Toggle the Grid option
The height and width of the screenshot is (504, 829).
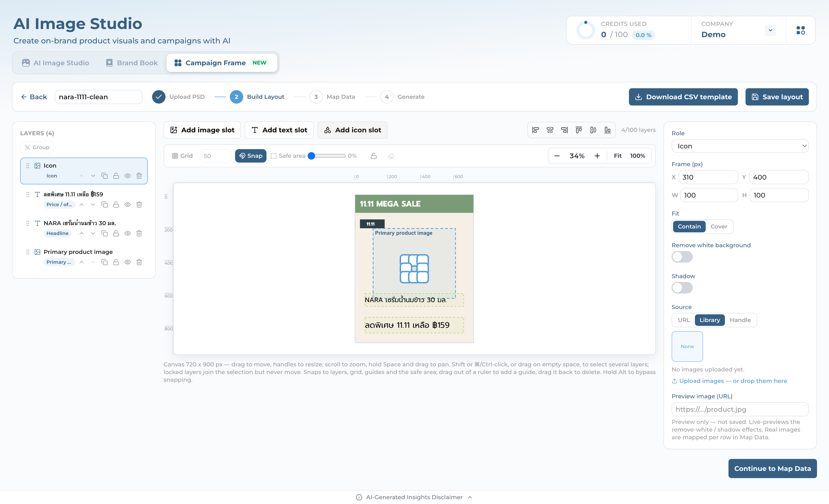183,156
